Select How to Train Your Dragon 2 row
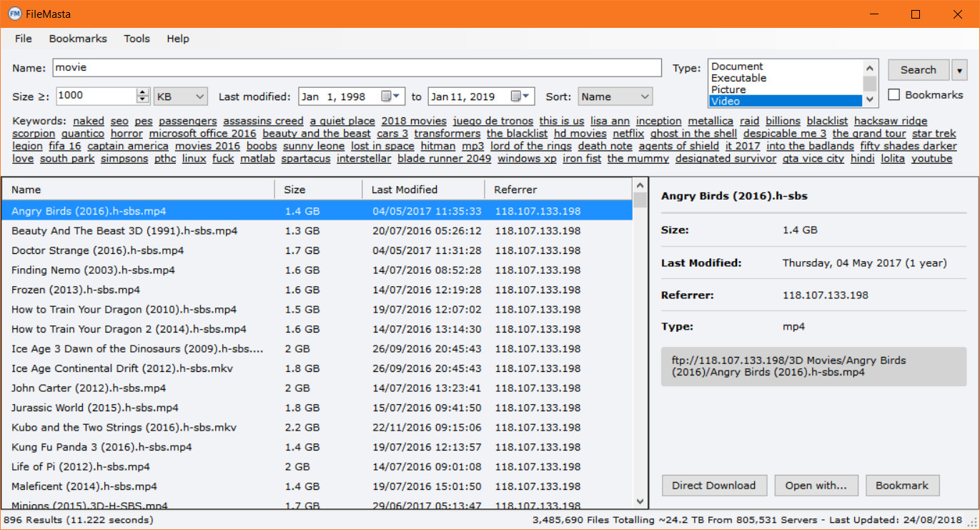Viewport: 980px width, 530px height. (317, 329)
